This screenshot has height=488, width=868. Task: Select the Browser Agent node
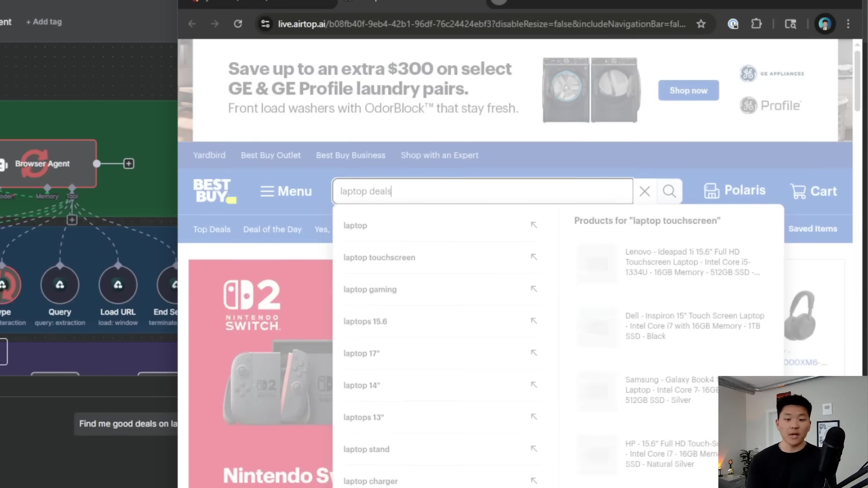[x=47, y=164]
